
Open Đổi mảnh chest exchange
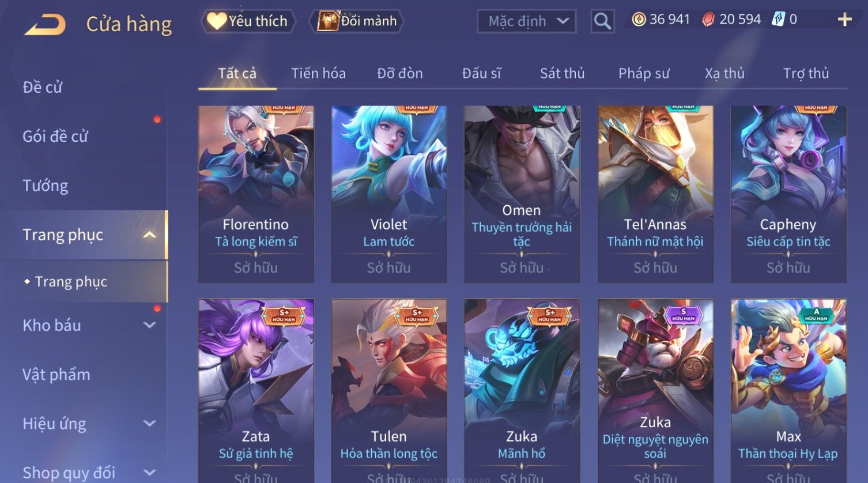coord(357,21)
